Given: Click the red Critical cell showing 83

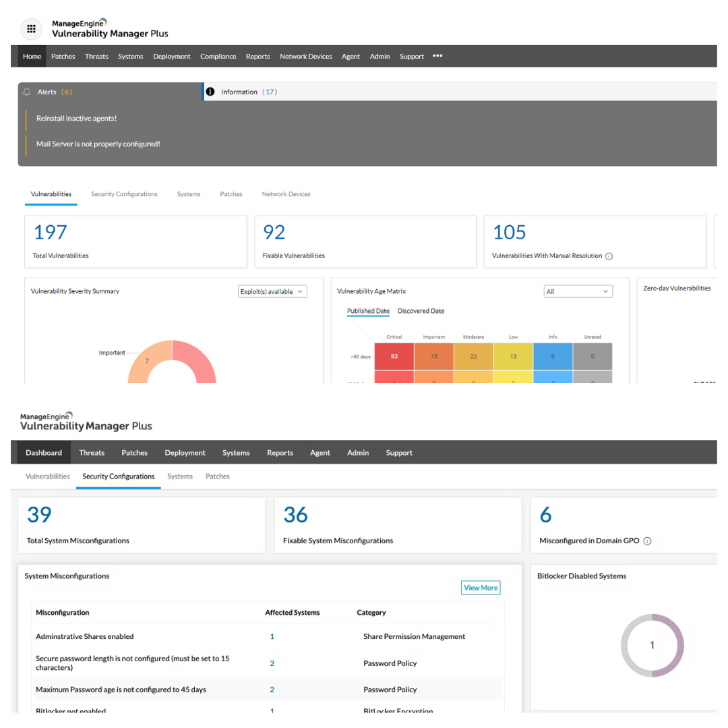Looking at the screenshot, I should [x=394, y=356].
